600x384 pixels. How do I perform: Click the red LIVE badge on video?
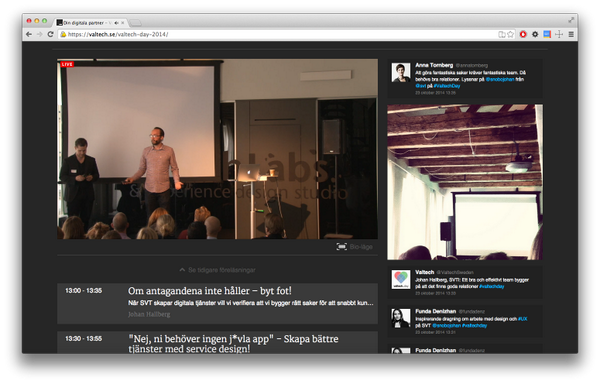point(67,64)
